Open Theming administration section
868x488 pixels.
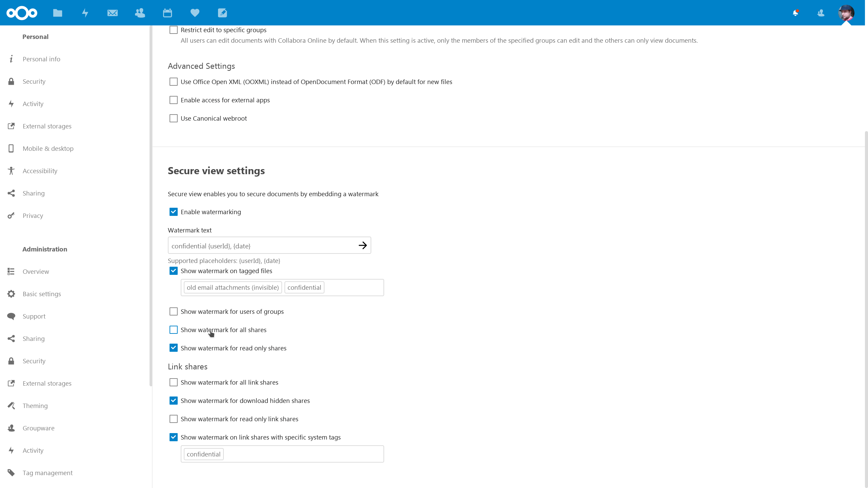[x=35, y=406]
